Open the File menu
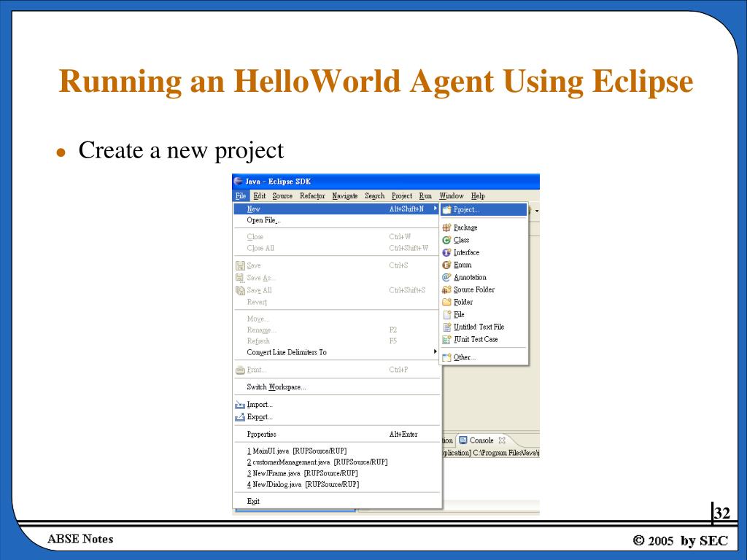 [x=241, y=195]
